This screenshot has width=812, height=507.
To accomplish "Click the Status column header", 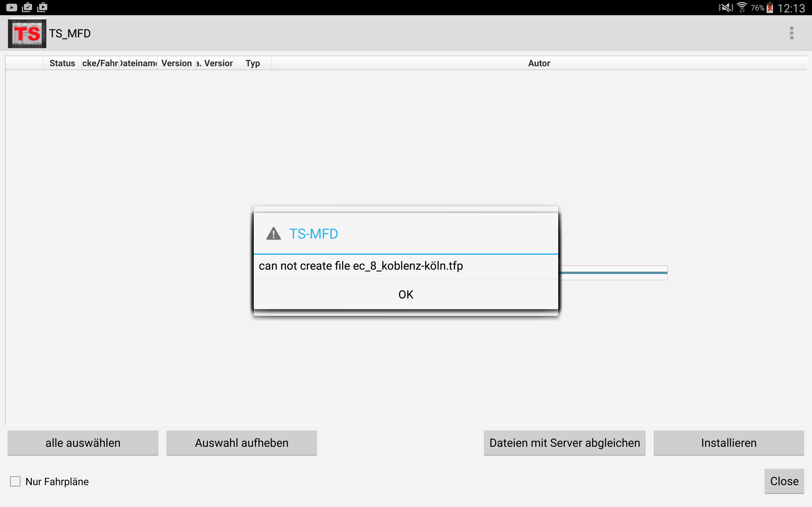I will [62, 63].
